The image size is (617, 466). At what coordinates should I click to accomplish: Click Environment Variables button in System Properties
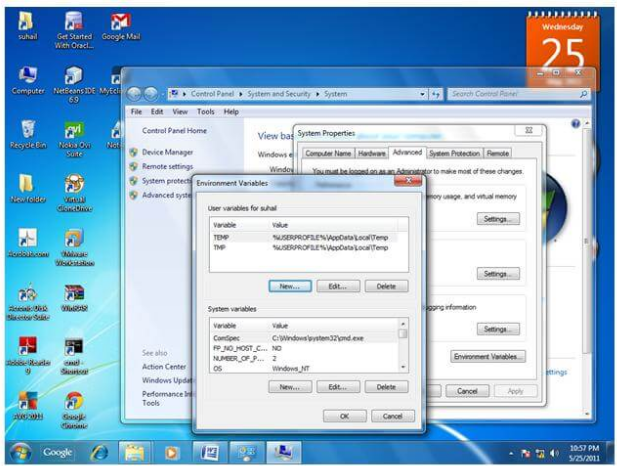[488, 357]
